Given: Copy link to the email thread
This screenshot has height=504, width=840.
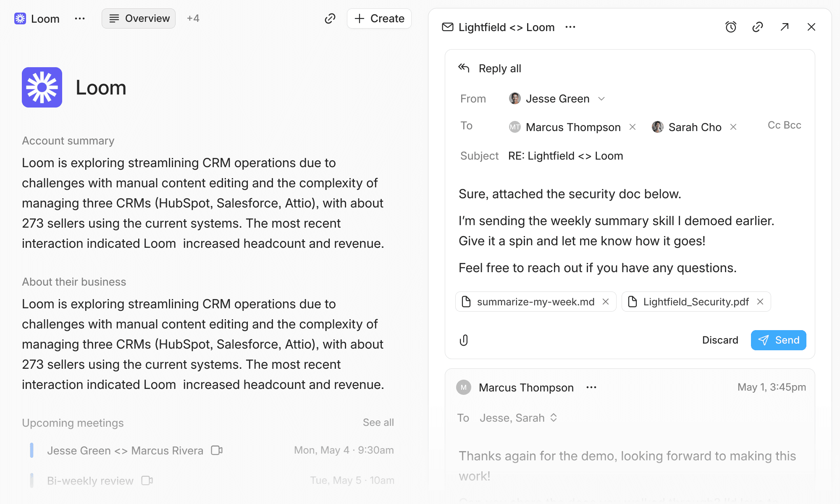Looking at the screenshot, I should [x=758, y=27].
